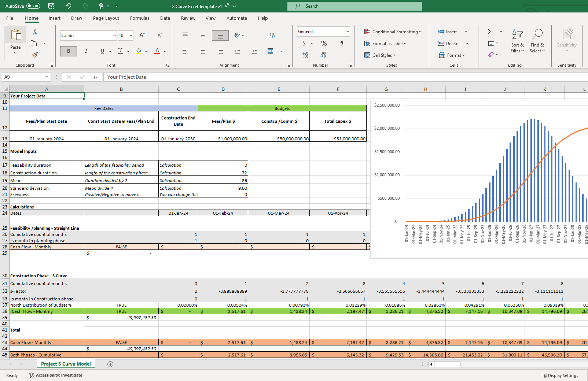
Task: Click the red Font Color swatch
Action: pos(157,53)
